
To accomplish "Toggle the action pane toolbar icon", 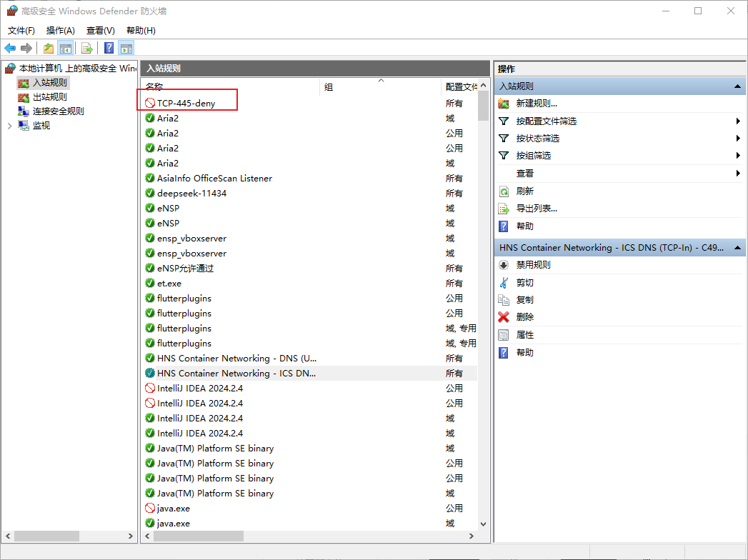I will tap(126, 48).
